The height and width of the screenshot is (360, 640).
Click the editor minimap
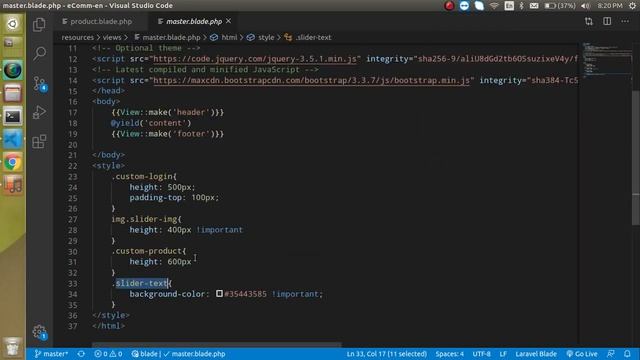tap(606, 59)
